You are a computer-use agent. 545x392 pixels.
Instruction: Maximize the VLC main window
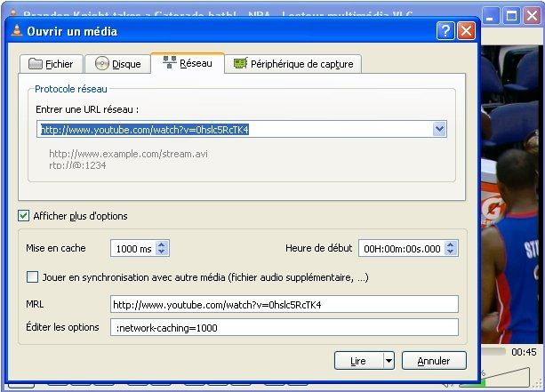511,16
